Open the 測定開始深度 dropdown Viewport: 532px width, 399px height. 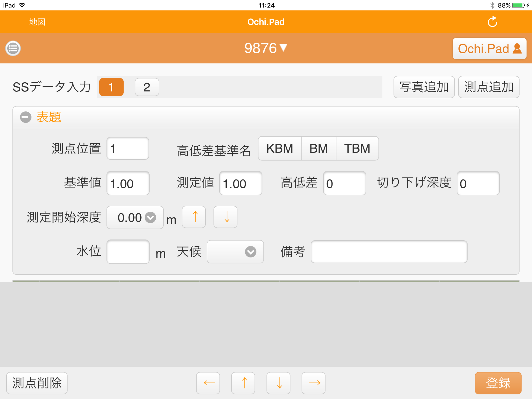135,218
